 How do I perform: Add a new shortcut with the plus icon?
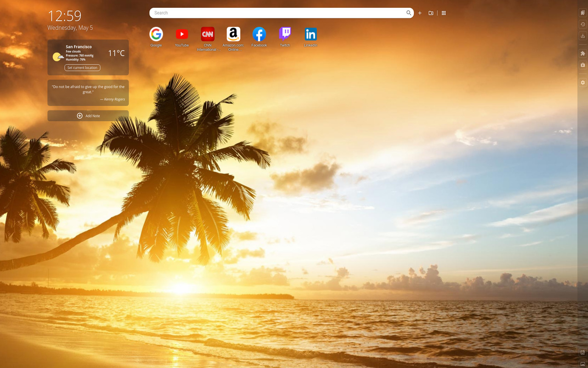[419, 13]
